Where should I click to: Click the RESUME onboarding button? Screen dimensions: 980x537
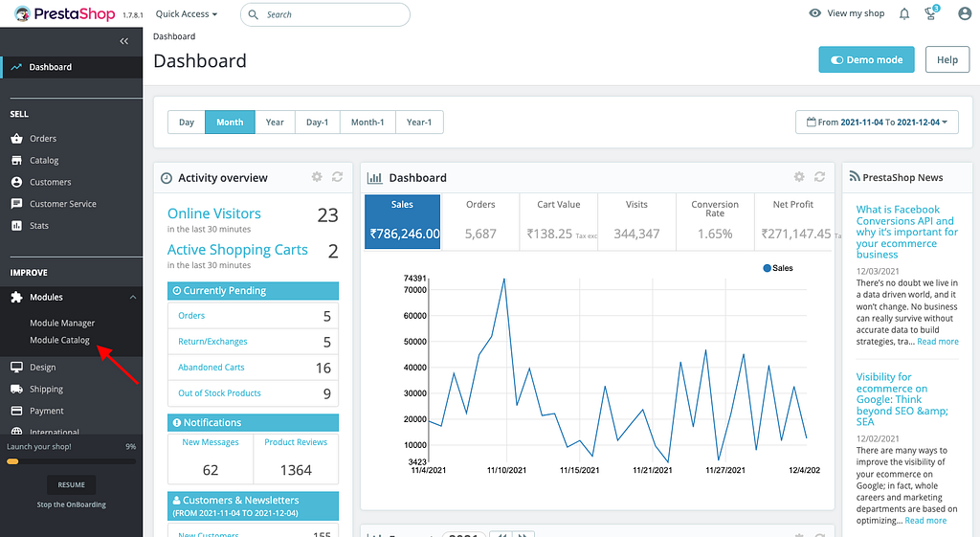[x=71, y=484]
